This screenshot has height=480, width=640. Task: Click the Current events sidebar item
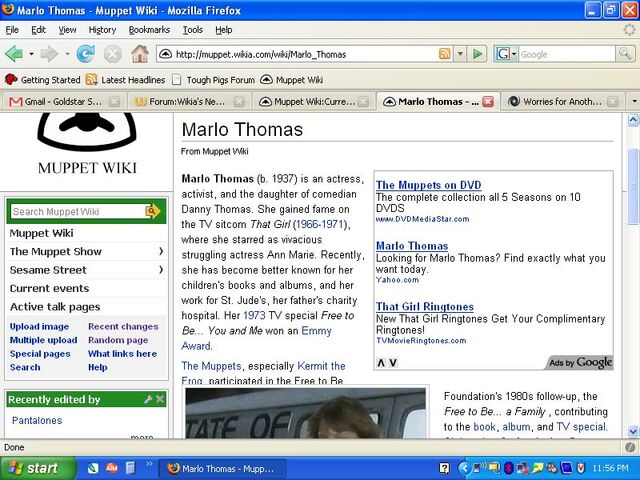(49, 288)
